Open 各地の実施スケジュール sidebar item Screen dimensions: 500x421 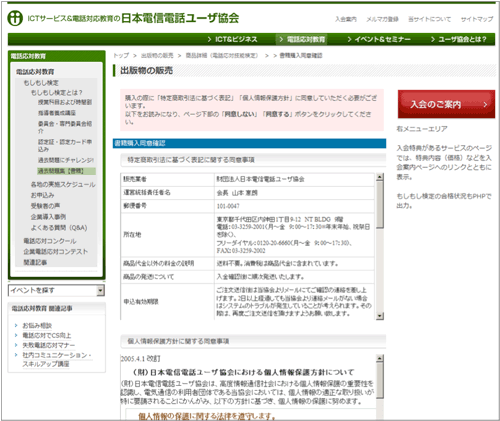(63, 184)
